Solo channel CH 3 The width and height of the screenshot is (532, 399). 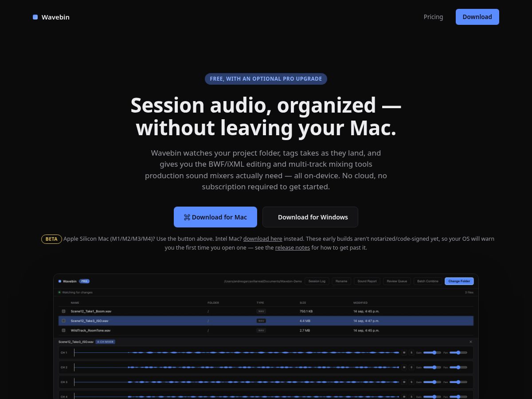point(411,382)
